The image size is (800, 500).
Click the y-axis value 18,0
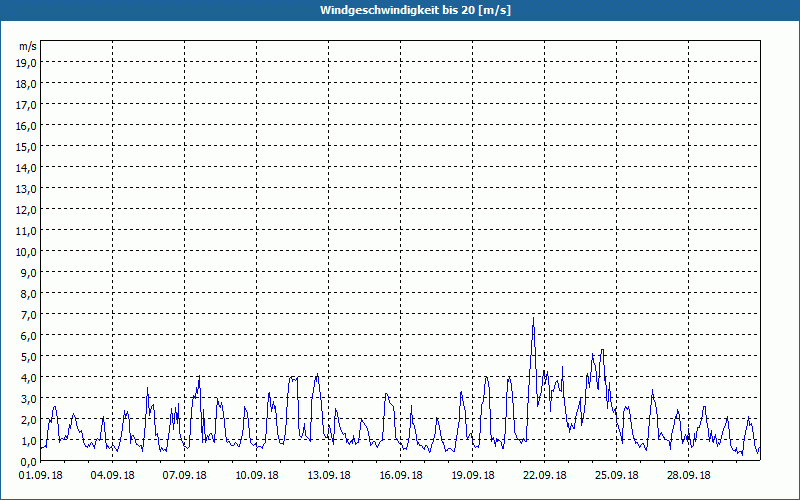point(27,84)
